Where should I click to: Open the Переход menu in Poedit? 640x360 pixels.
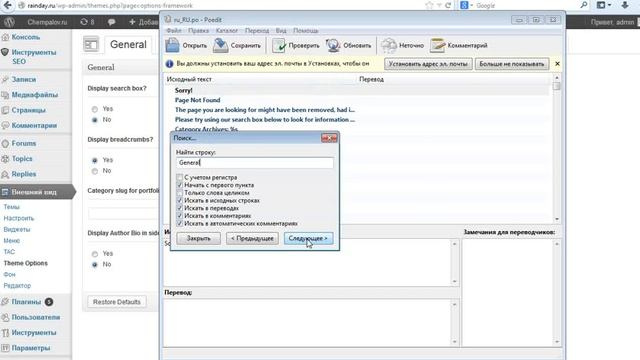(x=257, y=31)
